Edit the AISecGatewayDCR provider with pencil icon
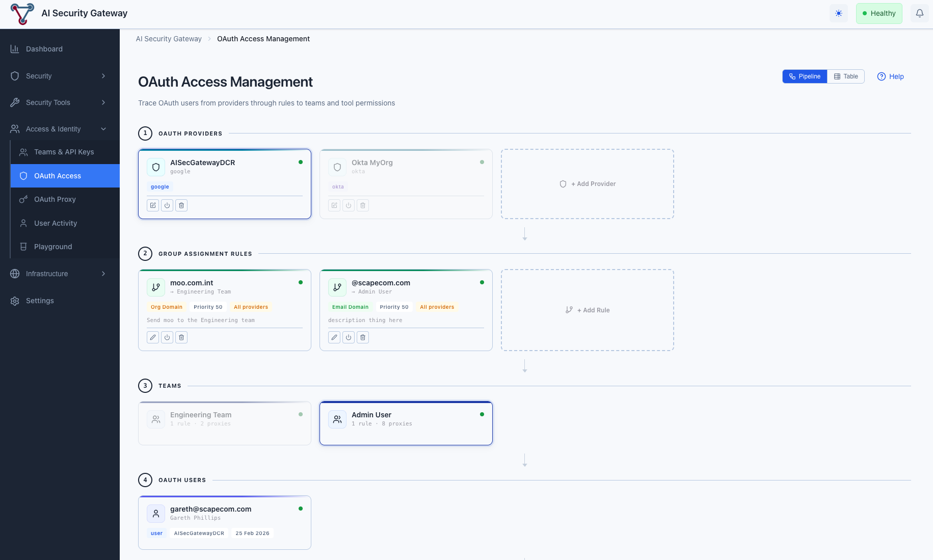Viewport: 933px width, 560px height. 152,205
